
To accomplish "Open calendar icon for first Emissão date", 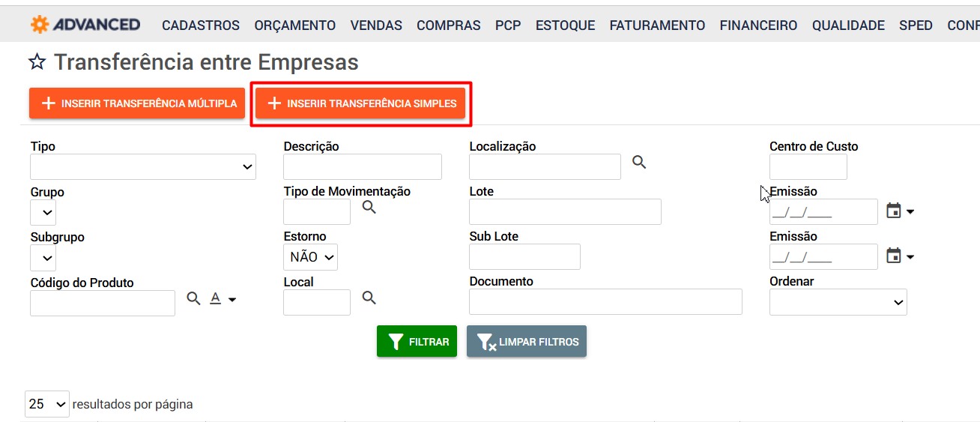I will click(893, 211).
